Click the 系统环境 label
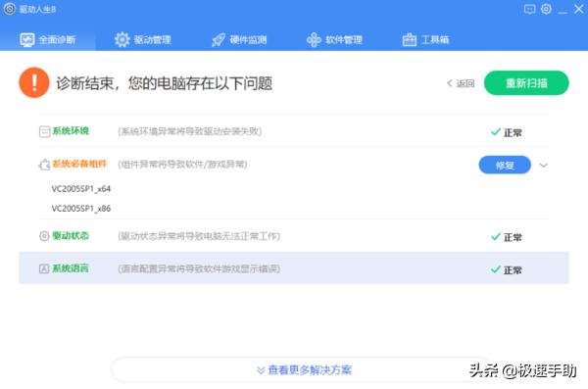This screenshot has height=389, width=588. coord(71,131)
